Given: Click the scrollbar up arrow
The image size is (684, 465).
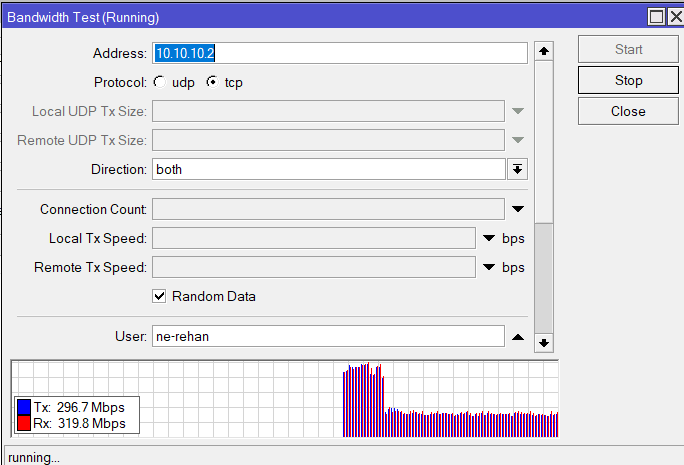Looking at the screenshot, I should [x=544, y=51].
